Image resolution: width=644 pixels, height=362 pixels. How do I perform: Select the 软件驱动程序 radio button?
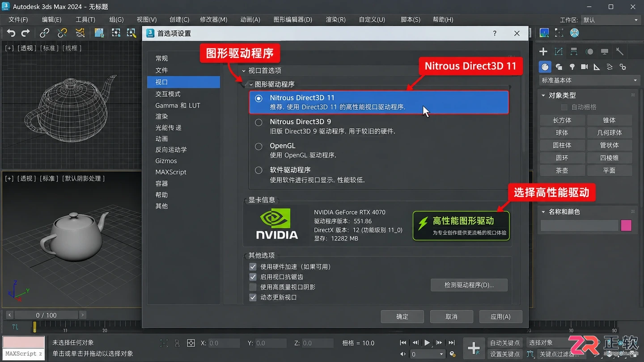click(x=258, y=170)
